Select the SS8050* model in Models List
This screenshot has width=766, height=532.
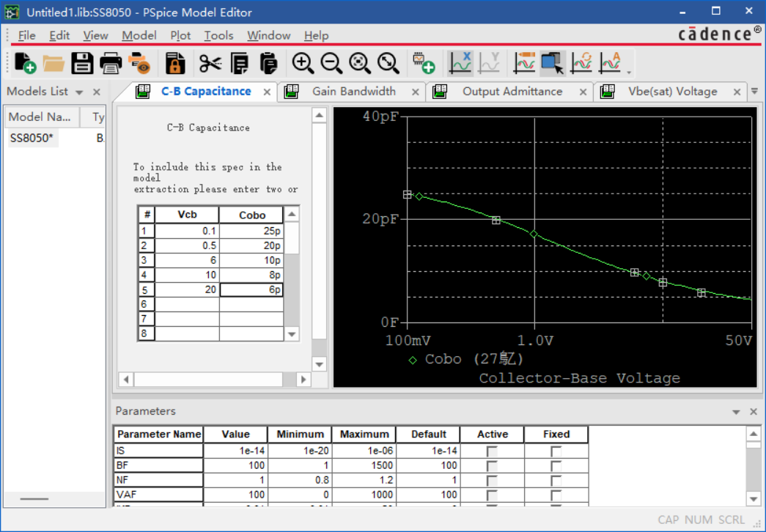coord(32,138)
